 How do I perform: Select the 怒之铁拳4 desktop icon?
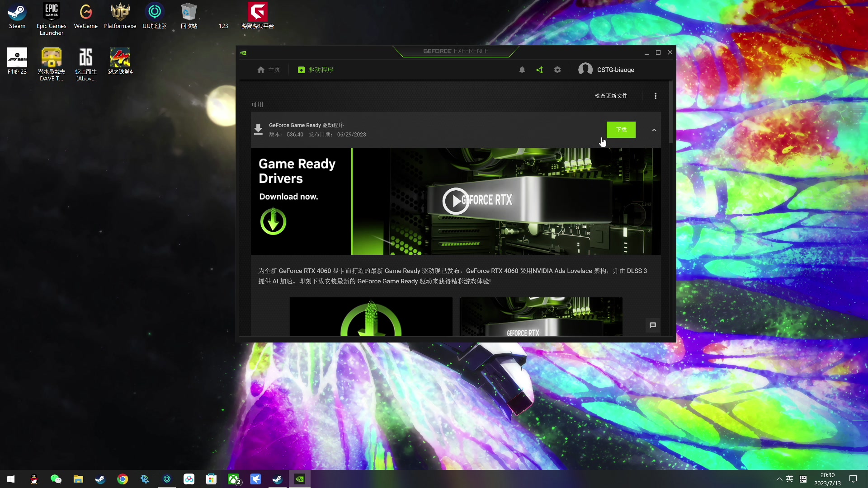[120, 61]
